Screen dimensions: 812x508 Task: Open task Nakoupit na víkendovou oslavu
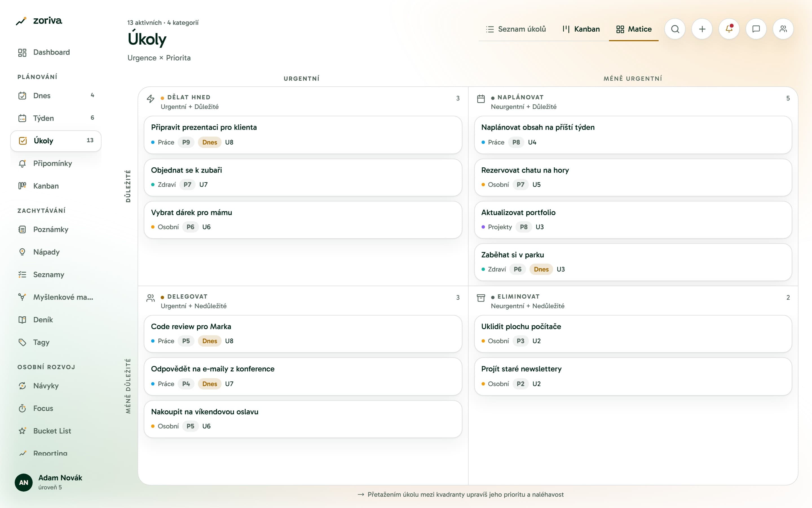(x=303, y=419)
